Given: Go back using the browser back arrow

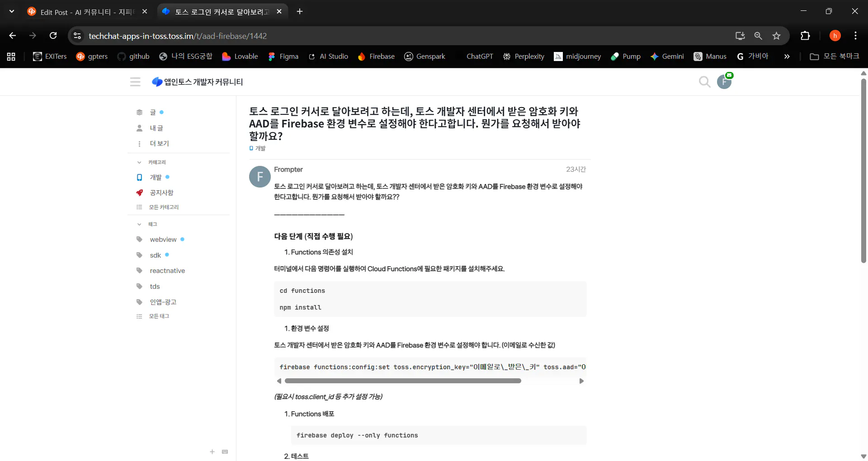Looking at the screenshot, I should tap(13, 36).
